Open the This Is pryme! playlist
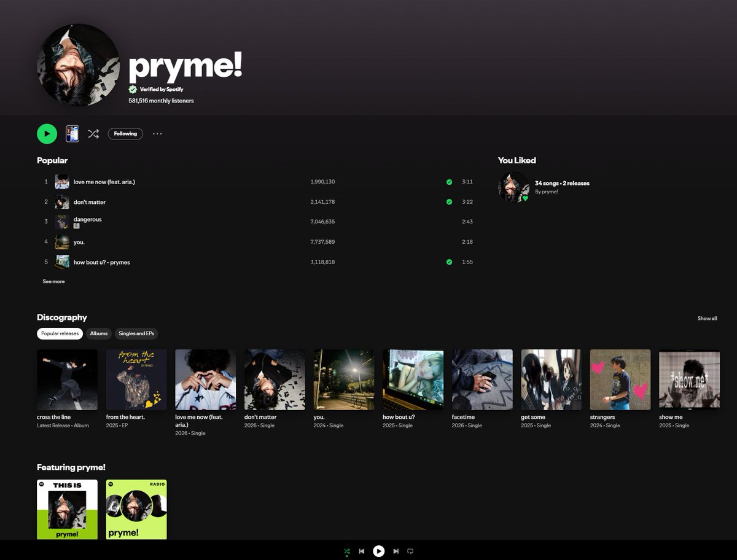Viewport: 737px width, 560px height. pos(67,510)
